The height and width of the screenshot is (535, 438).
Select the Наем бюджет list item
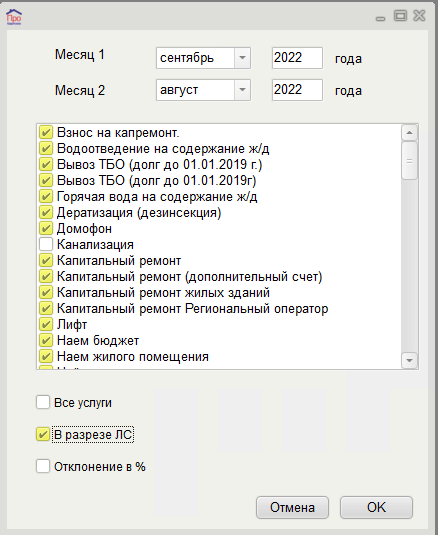(98, 341)
